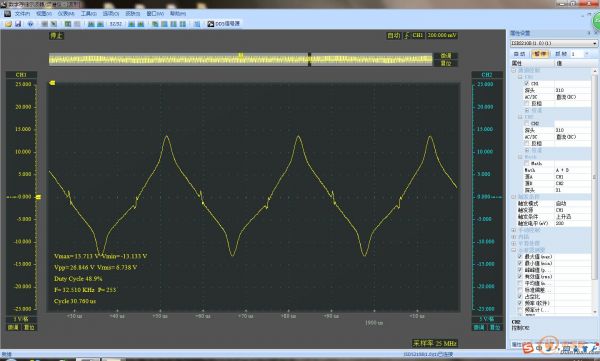600x361 pixels.
Task: Click the save disk toolbar icon
Action: pos(18,24)
